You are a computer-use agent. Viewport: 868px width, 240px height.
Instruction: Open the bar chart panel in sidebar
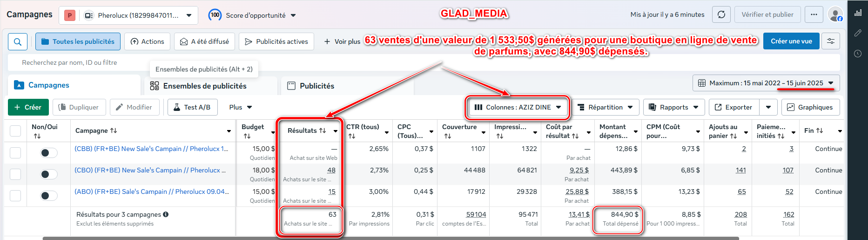(858, 13)
